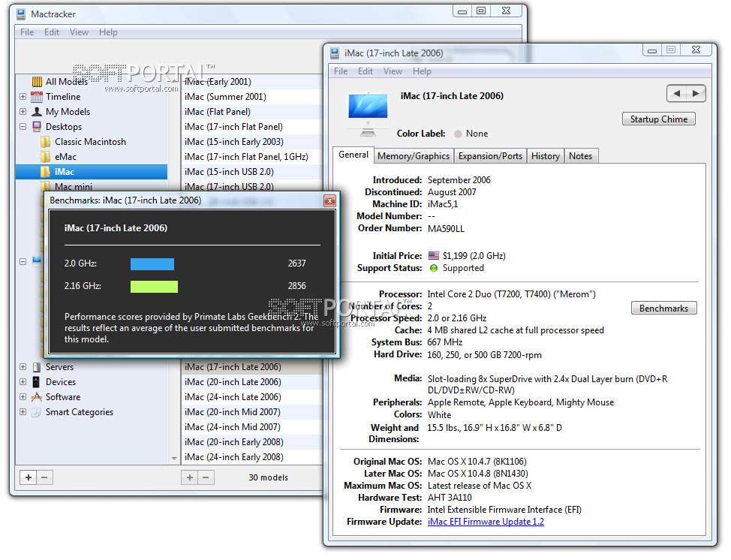Click minus button under model list
Viewport: 731px width, 560px height.
point(206,477)
